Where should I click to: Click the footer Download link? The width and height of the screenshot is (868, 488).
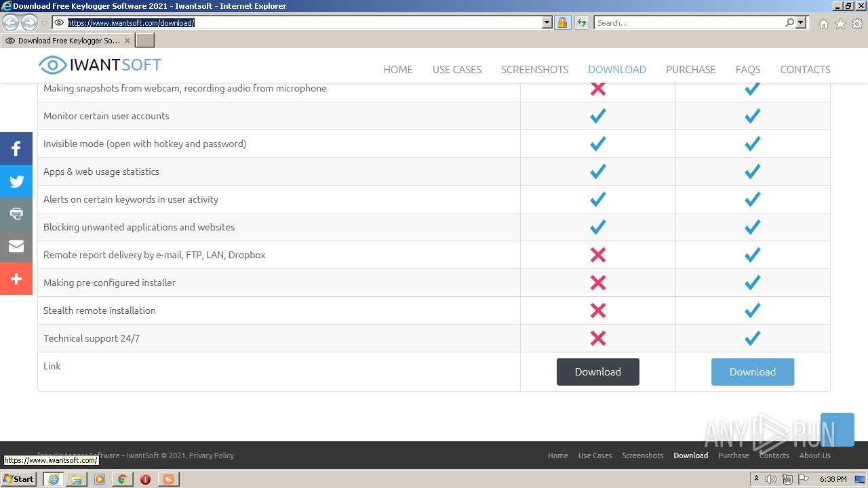tap(691, 455)
